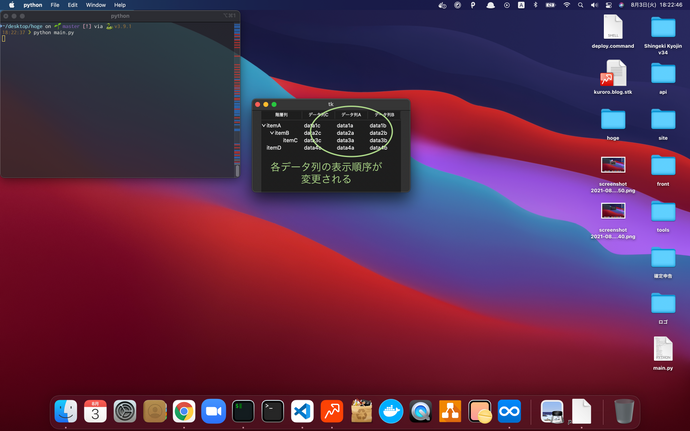The width and height of the screenshot is (690, 431).
Task: Launch Docker from the Dock
Action: 391,411
